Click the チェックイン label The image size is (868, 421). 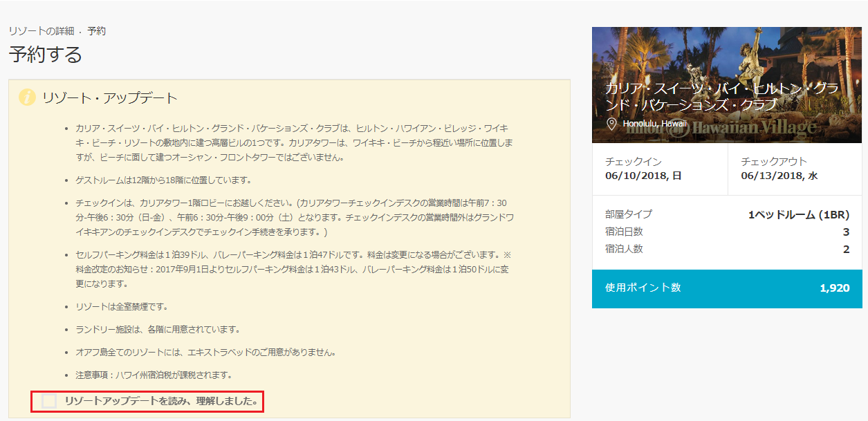point(634,161)
